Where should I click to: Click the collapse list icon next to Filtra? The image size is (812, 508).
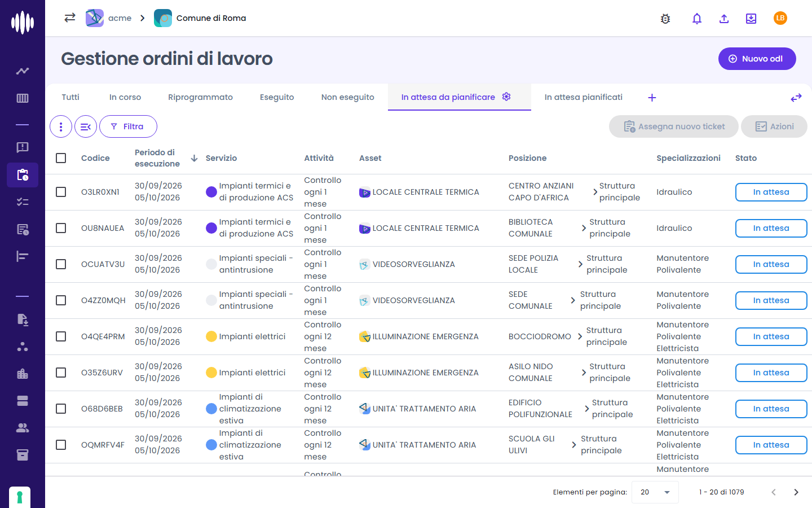pyautogui.click(x=86, y=126)
